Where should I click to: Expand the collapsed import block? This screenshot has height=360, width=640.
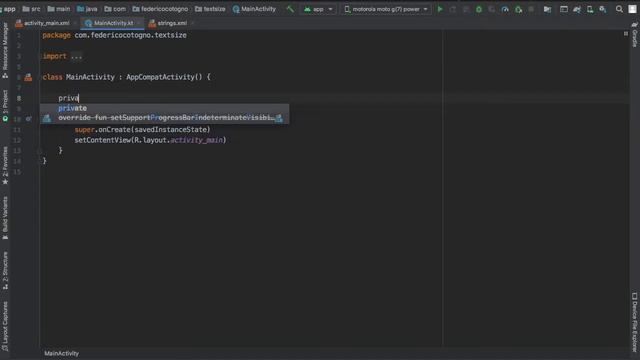76,56
